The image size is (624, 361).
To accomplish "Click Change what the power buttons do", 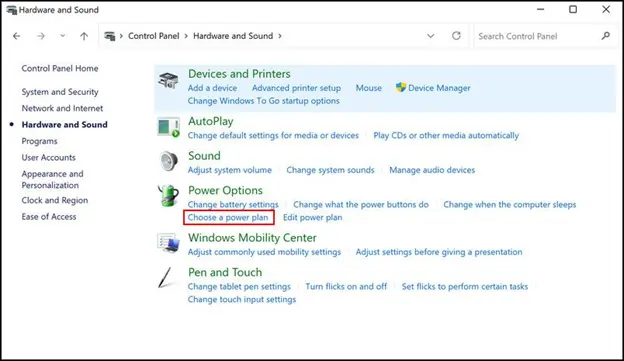I will (361, 205).
